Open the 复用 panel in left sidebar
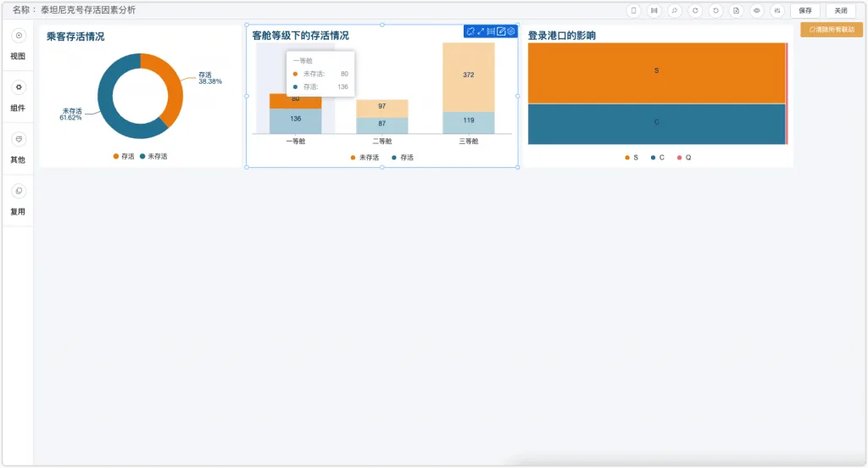868x468 pixels. [x=18, y=200]
